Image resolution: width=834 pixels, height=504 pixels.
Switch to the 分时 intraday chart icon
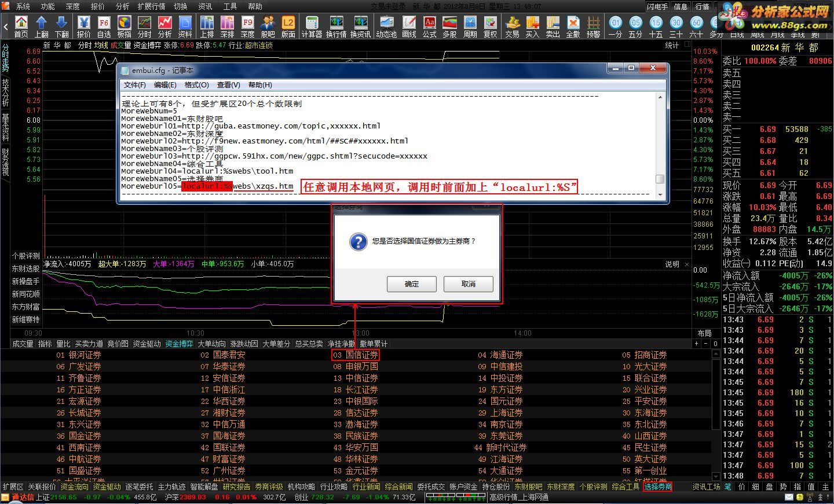pos(145,27)
